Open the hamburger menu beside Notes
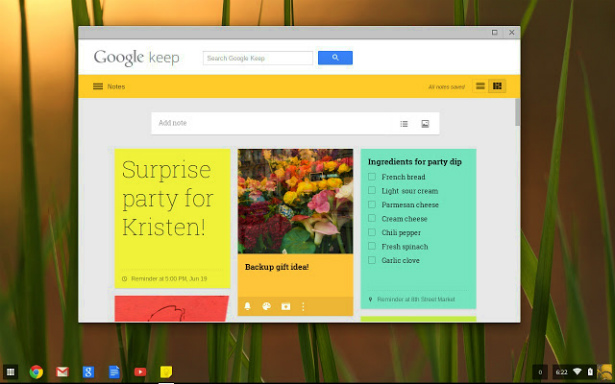 98,86
